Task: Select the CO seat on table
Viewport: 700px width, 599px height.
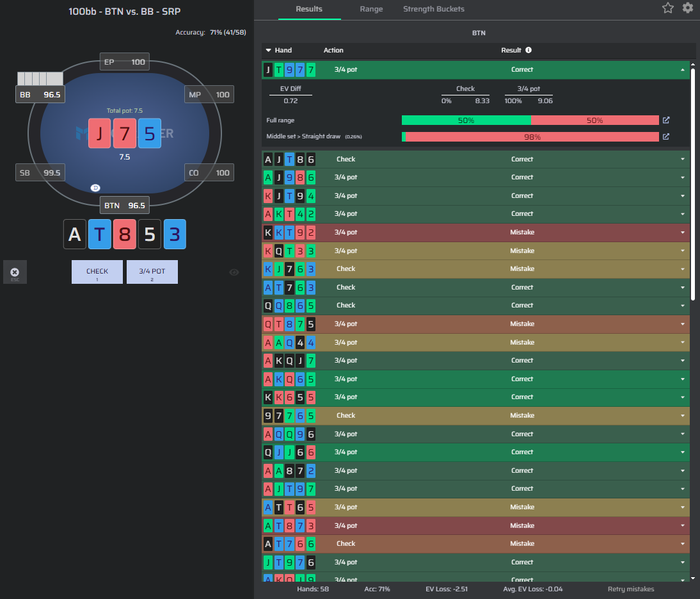Action: tap(209, 173)
